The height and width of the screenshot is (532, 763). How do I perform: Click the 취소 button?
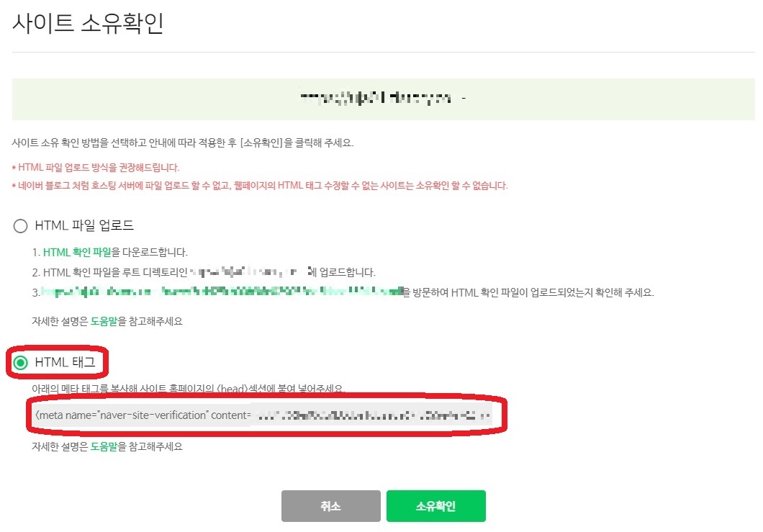[331, 506]
